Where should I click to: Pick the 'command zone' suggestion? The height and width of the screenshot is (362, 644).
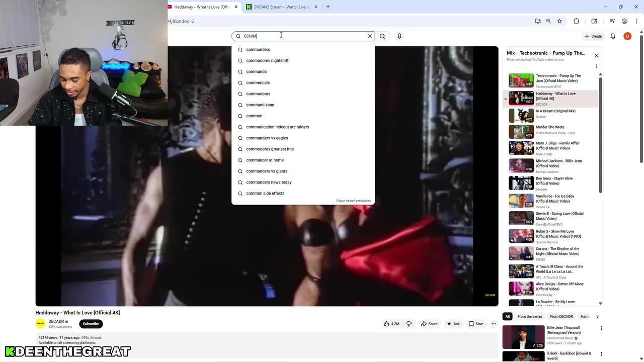[x=303, y=105]
